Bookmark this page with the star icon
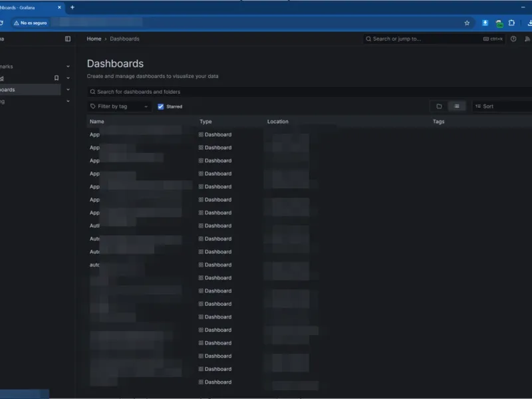The height and width of the screenshot is (399, 532). click(x=467, y=23)
